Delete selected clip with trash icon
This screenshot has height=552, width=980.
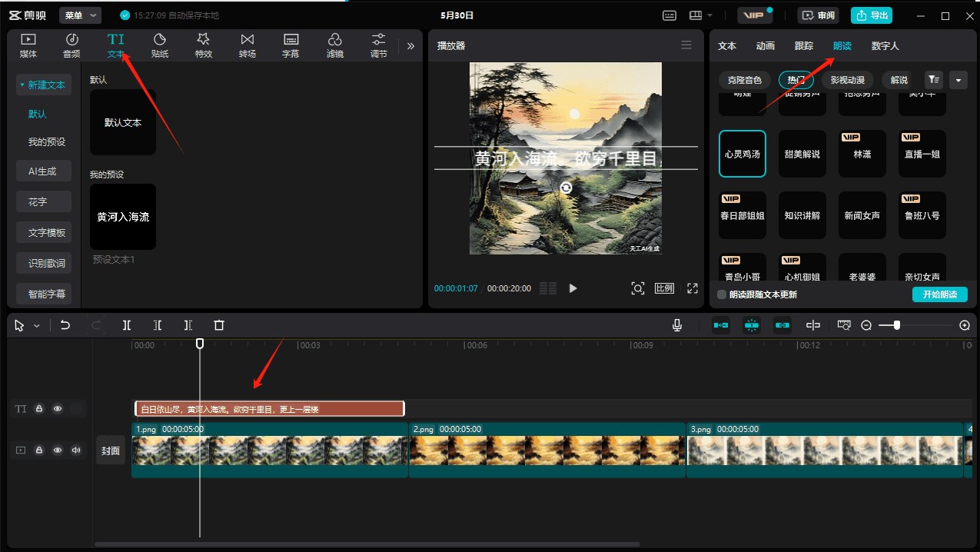(219, 325)
